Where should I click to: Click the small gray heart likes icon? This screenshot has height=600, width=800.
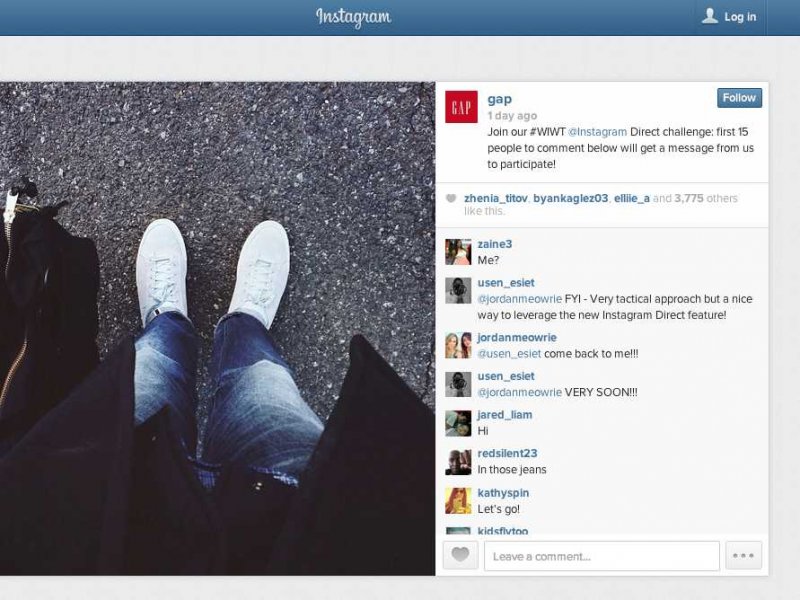pyautogui.click(x=451, y=198)
